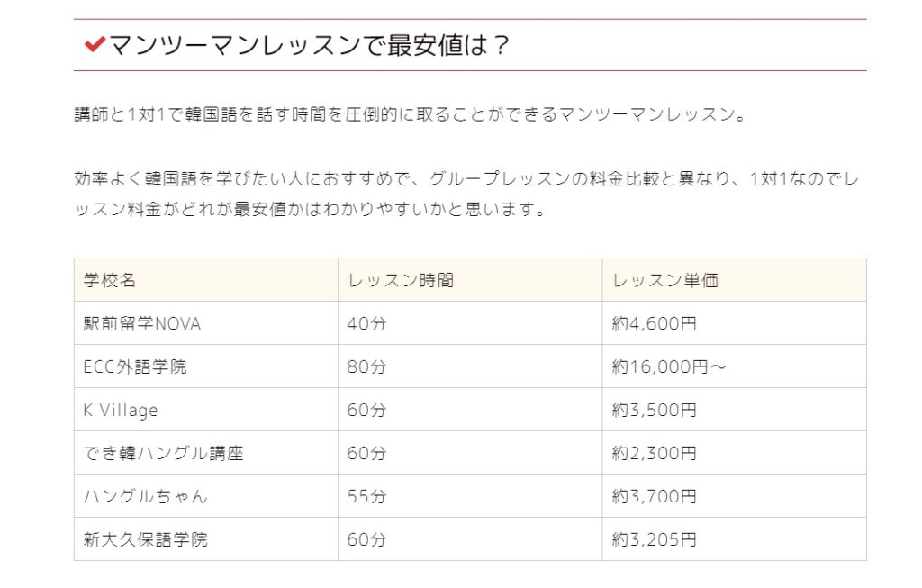This screenshot has height=588, width=922.
Task: Click the 40分 lesson time cell
Action: (x=366, y=323)
